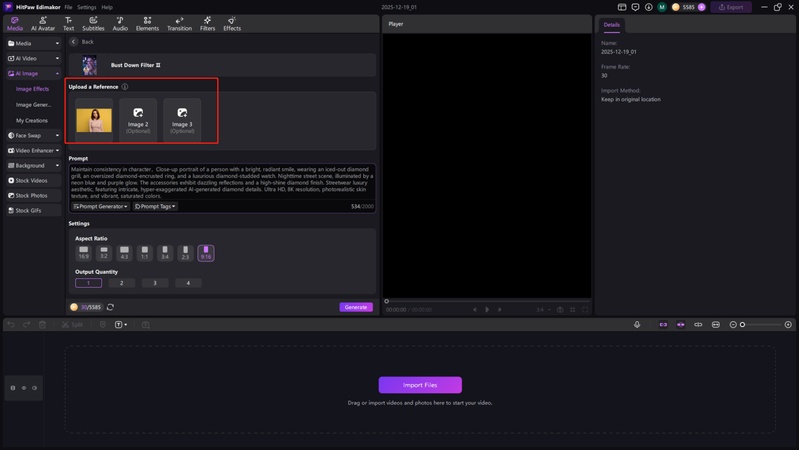Open the Subtitles tool
The width and height of the screenshot is (799, 450).
click(x=93, y=23)
